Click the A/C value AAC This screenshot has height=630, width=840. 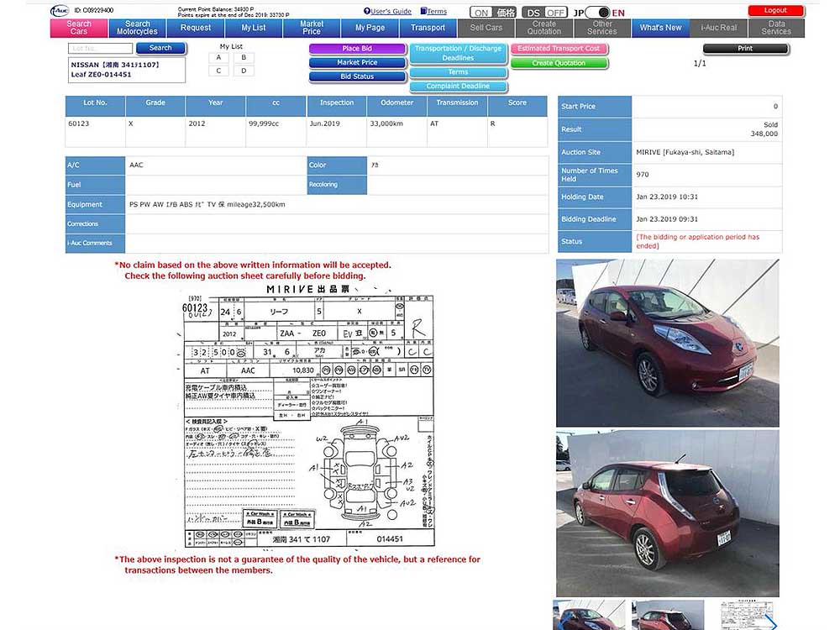point(136,165)
